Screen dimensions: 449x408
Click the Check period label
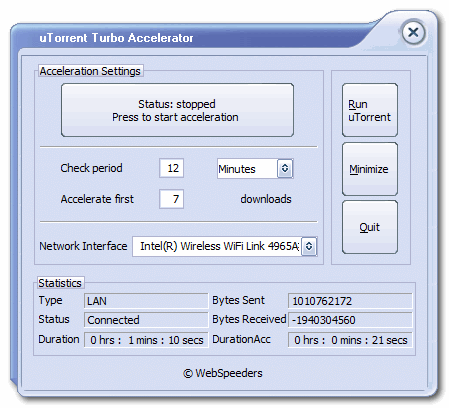91,168
